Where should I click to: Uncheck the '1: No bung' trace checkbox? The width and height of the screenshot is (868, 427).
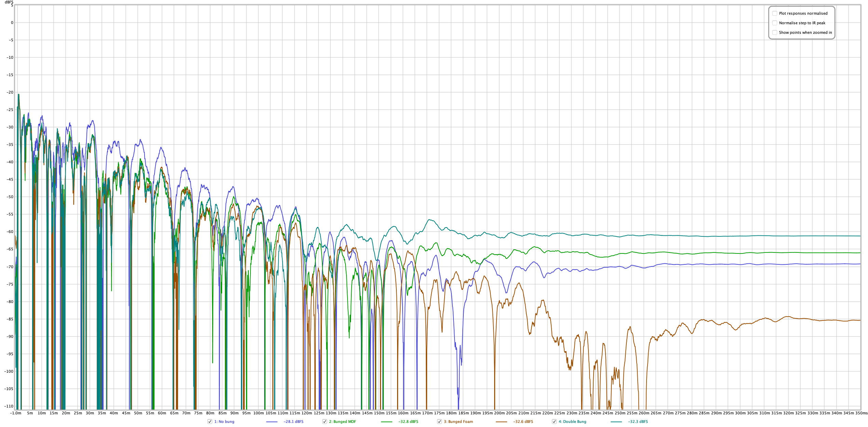(210, 422)
